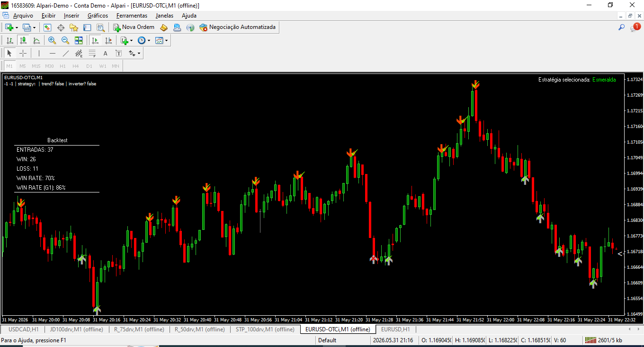644x347 pixels.
Task: Choose the equidistant channel tool
Action: point(79,54)
